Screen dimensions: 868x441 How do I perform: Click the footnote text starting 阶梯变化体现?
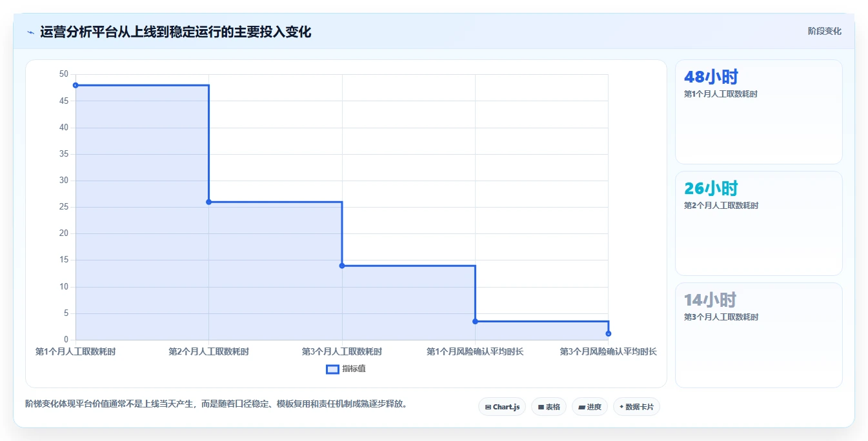pos(216,404)
